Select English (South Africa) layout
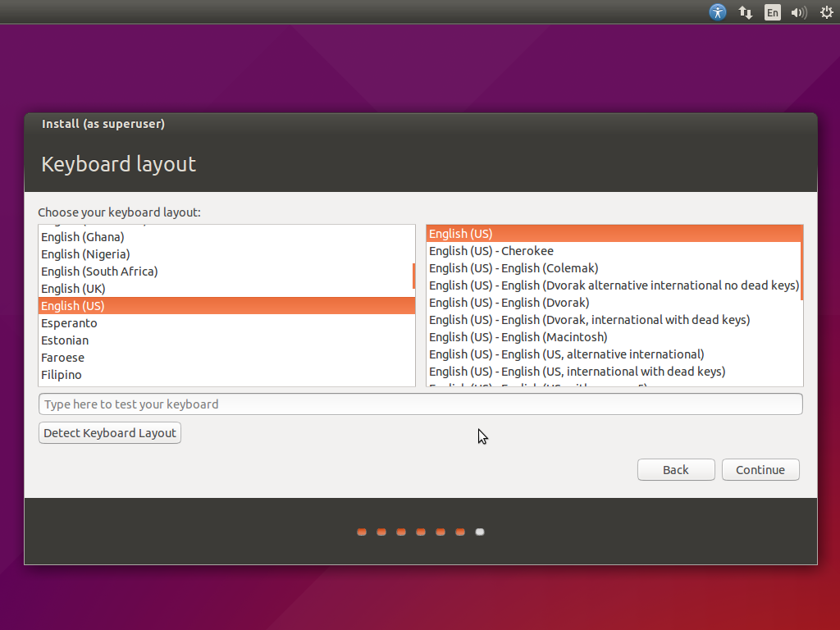Screen dimensions: 840x630 (x=226, y=271)
